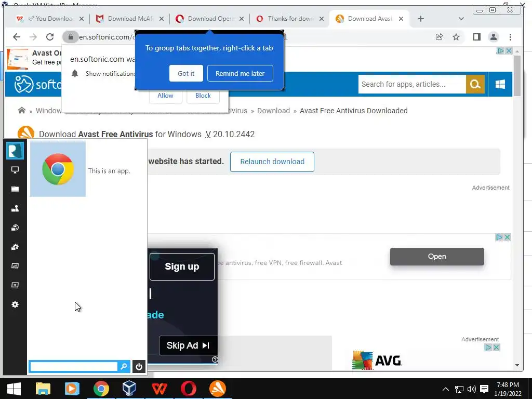
Task: Block notifications from en.softonic.com
Action: point(203,96)
